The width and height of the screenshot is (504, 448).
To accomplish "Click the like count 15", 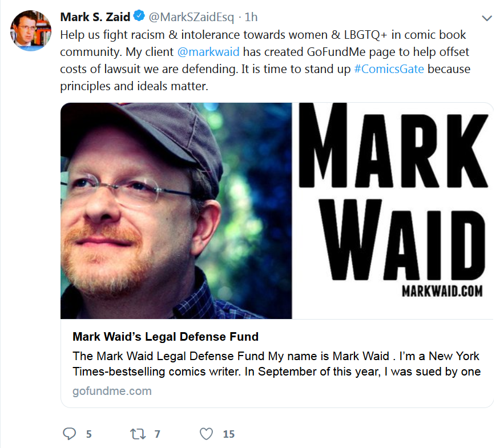I will (x=229, y=434).
